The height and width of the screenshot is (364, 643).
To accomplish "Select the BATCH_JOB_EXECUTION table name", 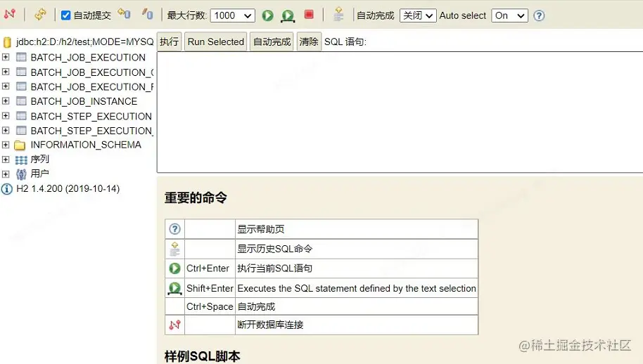I will click(x=88, y=58).
